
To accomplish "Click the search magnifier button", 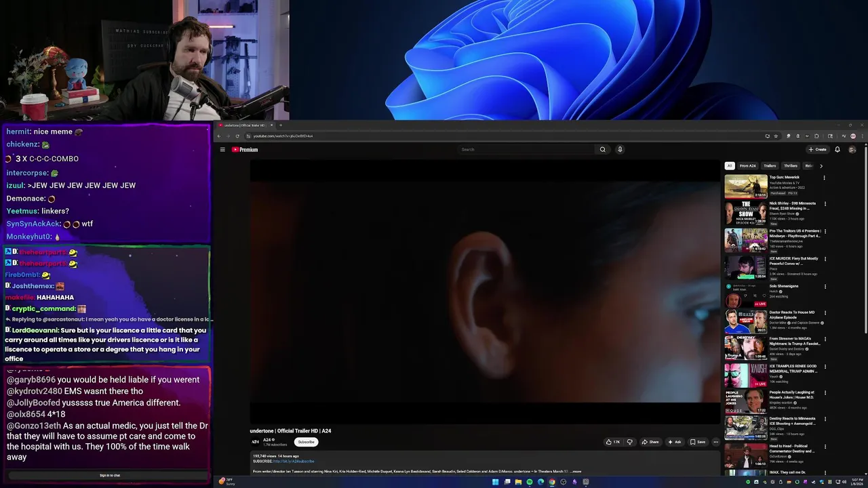I will 602,150.
